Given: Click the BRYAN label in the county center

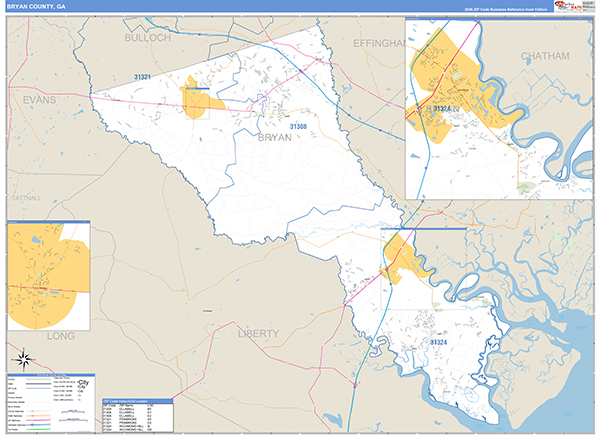Looking at the screenshot, I should 275,138.
